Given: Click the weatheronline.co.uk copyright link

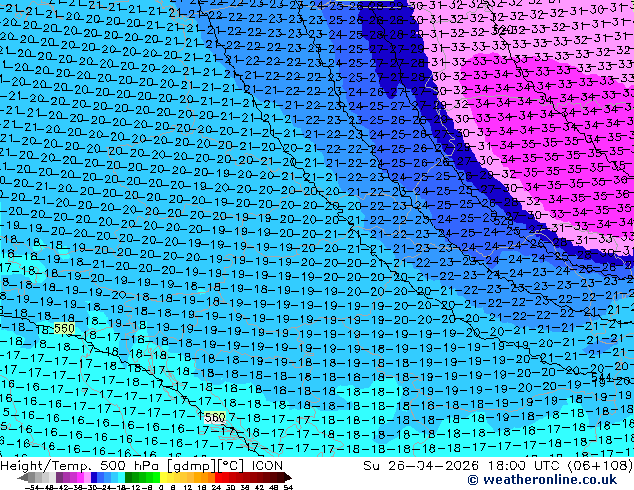Looking at the screenshot, I should pyautogui.click(x=542, y=480).
